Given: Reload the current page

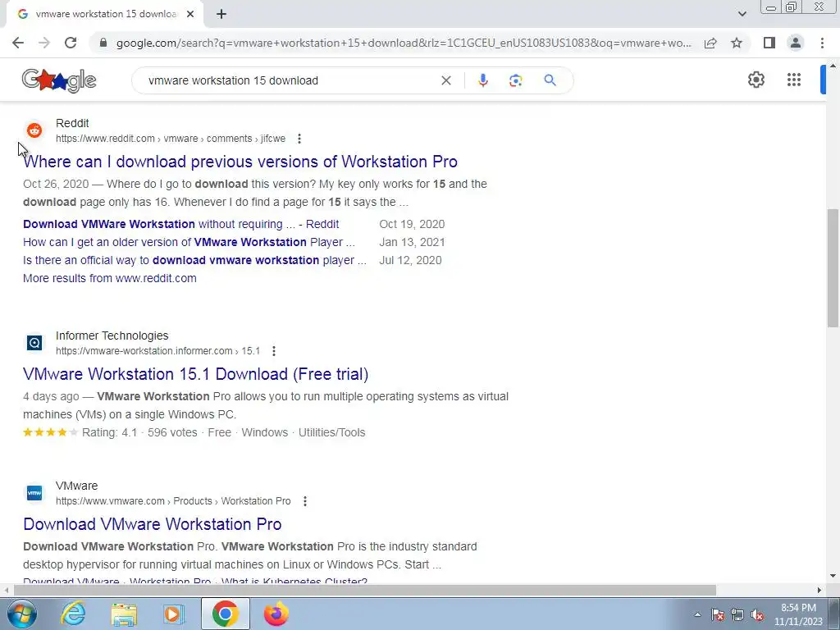Looking at the screenshot, I should [x=71, y=43].
